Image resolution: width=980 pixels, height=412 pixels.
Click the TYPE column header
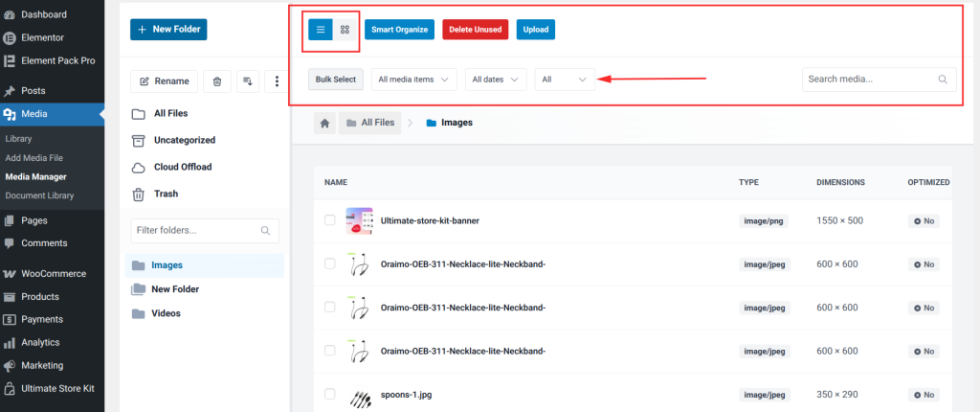point(748,182)
